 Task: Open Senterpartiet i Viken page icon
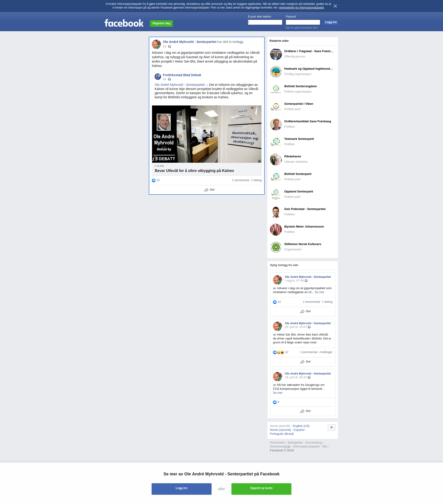[x=276, y=107]
